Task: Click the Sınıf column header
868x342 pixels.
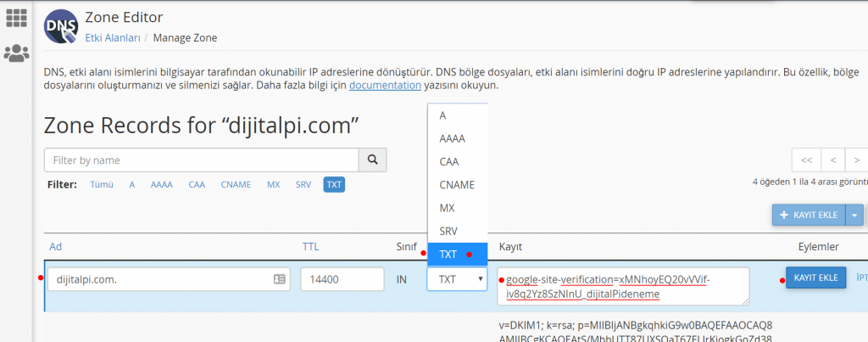Action: (x=406, y=247)
